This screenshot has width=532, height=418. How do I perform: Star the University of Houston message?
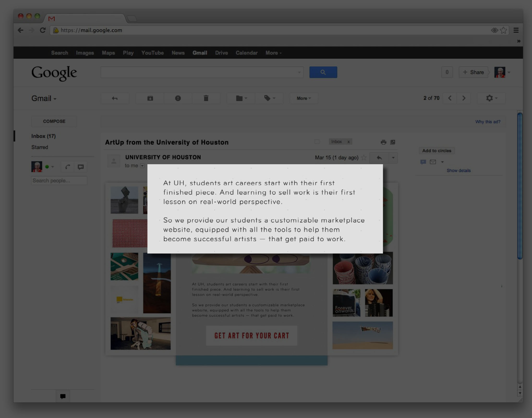tap(364, 158)
